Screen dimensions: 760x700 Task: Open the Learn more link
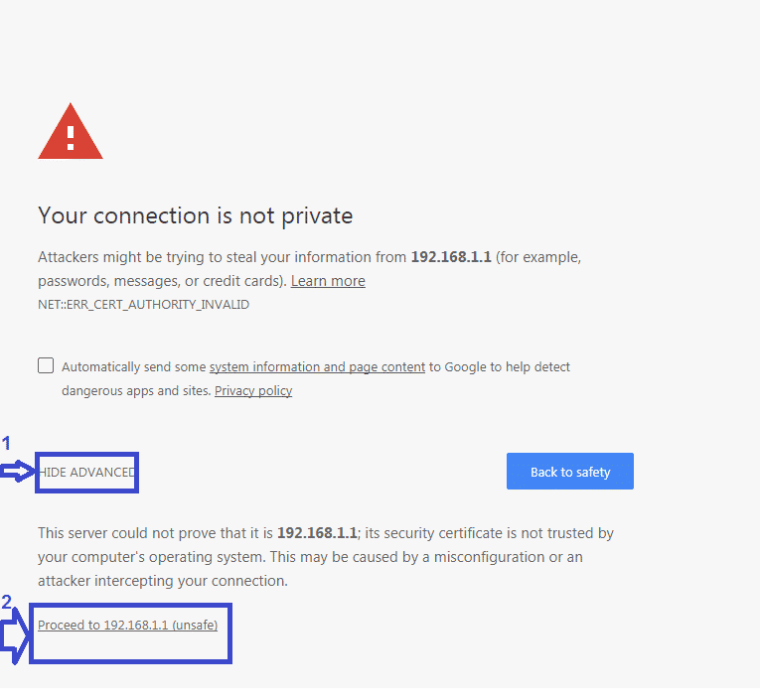(x=328, y=281)
